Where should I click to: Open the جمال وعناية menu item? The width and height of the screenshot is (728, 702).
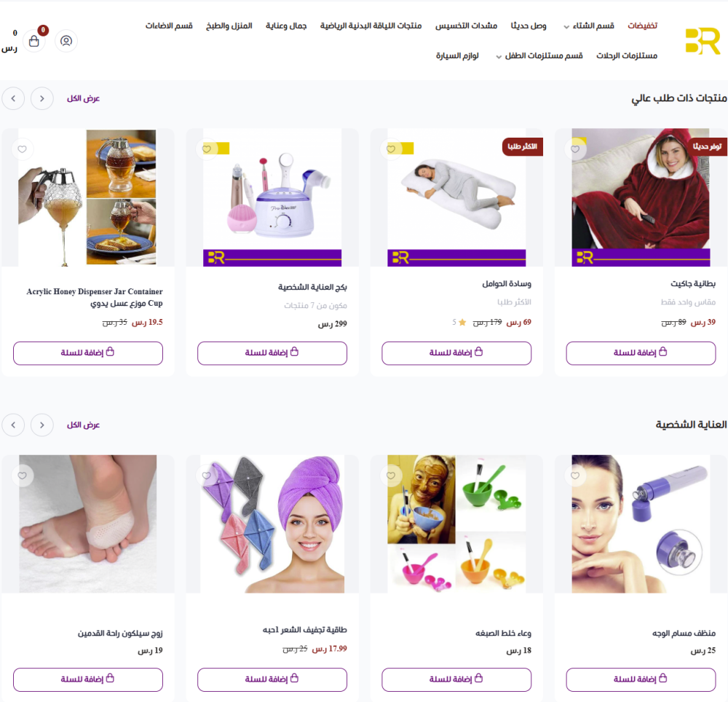tap(286, 26)
